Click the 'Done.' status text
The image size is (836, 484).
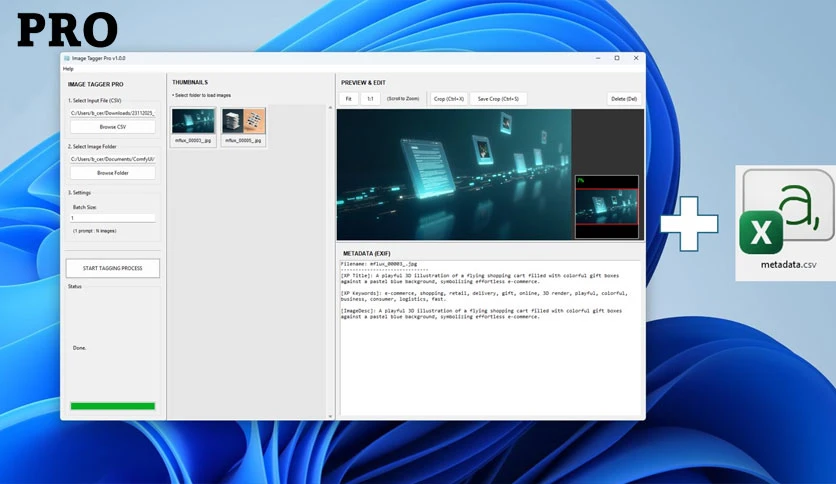(79, 348)
